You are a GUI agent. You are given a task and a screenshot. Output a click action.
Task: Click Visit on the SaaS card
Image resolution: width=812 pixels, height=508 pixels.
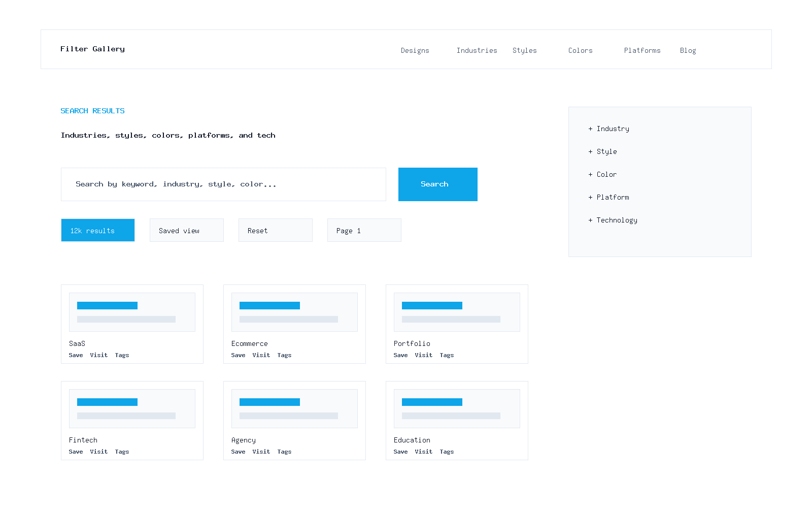[x=99, y=355]
